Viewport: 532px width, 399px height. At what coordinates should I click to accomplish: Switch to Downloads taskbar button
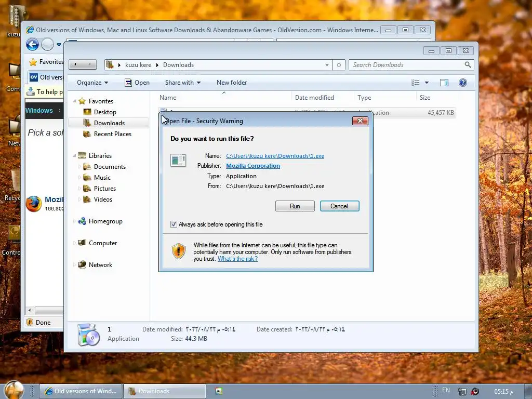click(164, 391)
